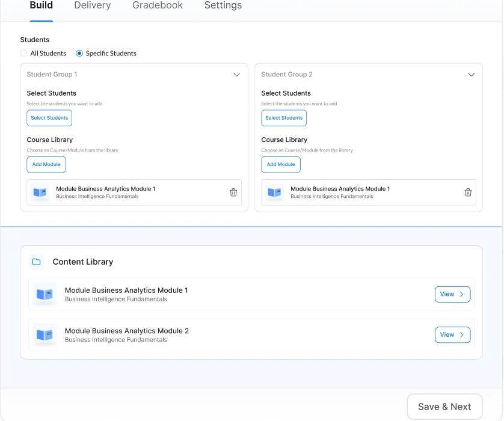Switch to the Delivery tab
The height and width of the screenshot is (421, 504).
coord(93,5)
